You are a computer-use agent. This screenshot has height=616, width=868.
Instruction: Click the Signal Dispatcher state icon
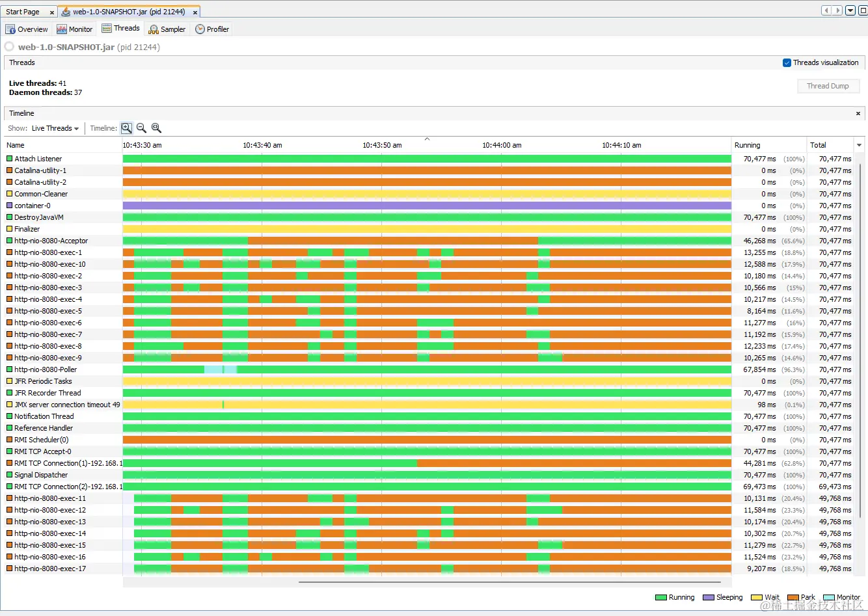[x=10, y=475]
